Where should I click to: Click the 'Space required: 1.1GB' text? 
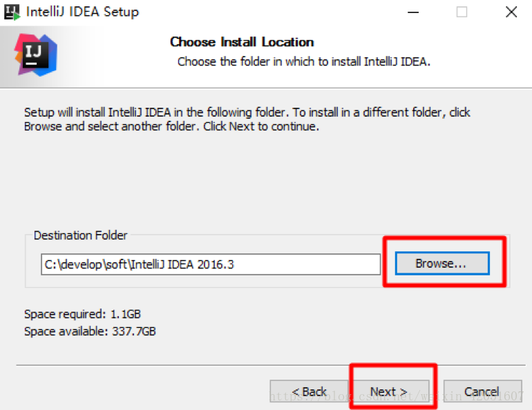click(82, 315)
